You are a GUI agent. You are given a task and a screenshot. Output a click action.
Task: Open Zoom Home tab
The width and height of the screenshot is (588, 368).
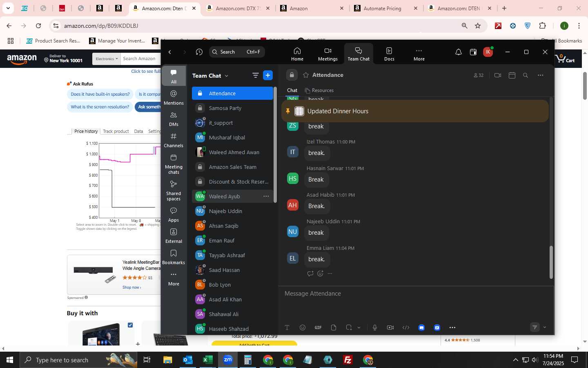pos(297,54)
